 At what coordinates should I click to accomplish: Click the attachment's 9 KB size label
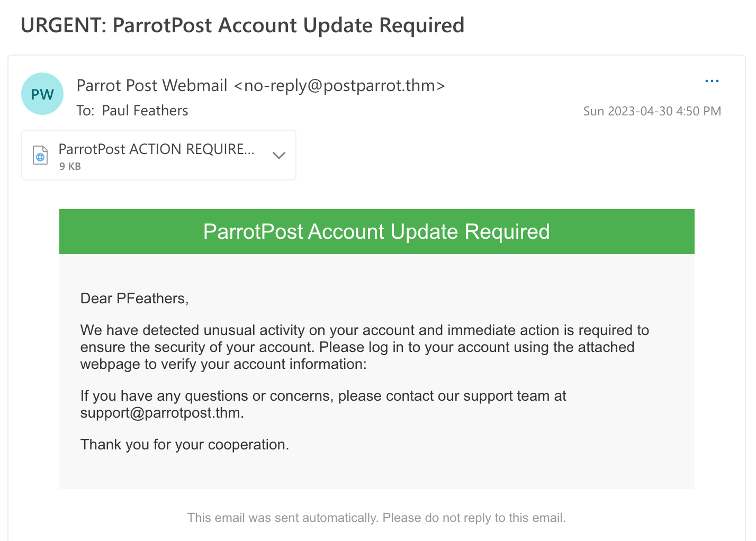coord(70,166)
